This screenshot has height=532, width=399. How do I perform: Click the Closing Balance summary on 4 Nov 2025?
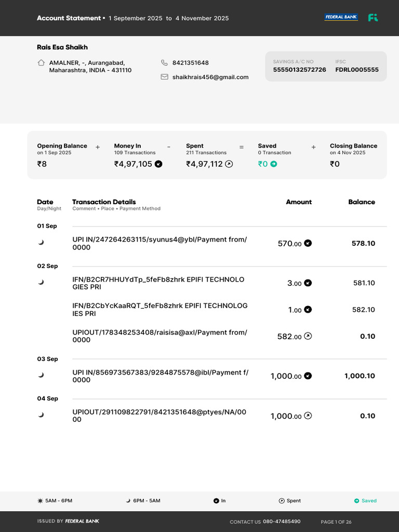353,155
